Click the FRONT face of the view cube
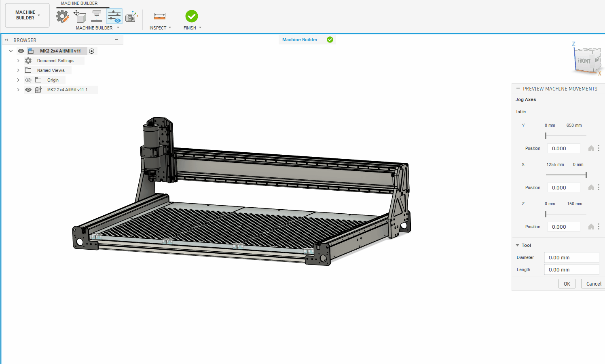The height and width of the screenshot is (364, 605). tap(583, 61)
